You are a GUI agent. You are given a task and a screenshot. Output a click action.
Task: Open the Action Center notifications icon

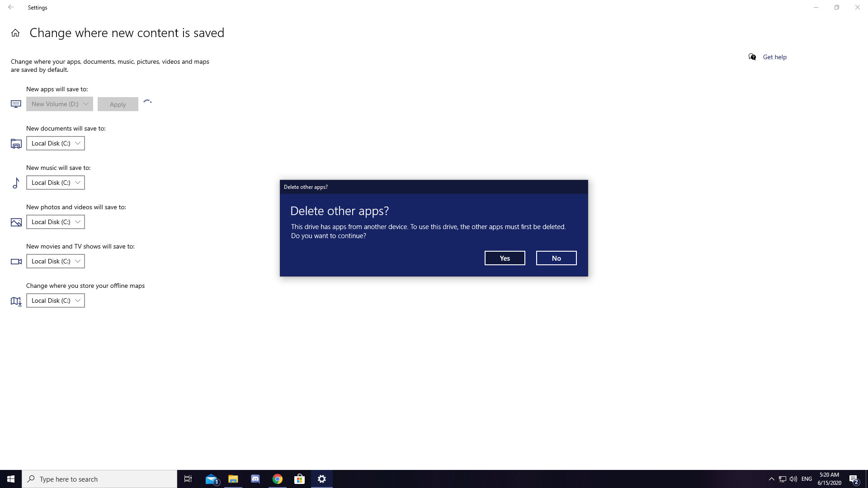point(854,479)
